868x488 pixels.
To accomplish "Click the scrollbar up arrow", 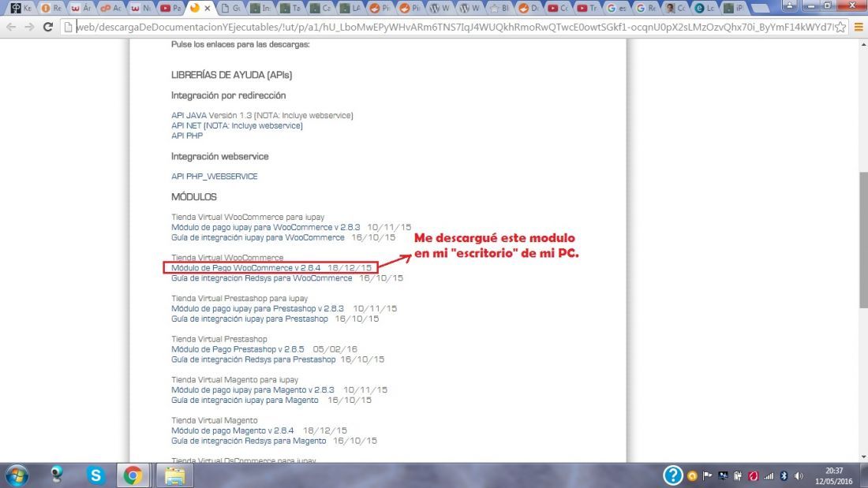I will coord(863,44).
